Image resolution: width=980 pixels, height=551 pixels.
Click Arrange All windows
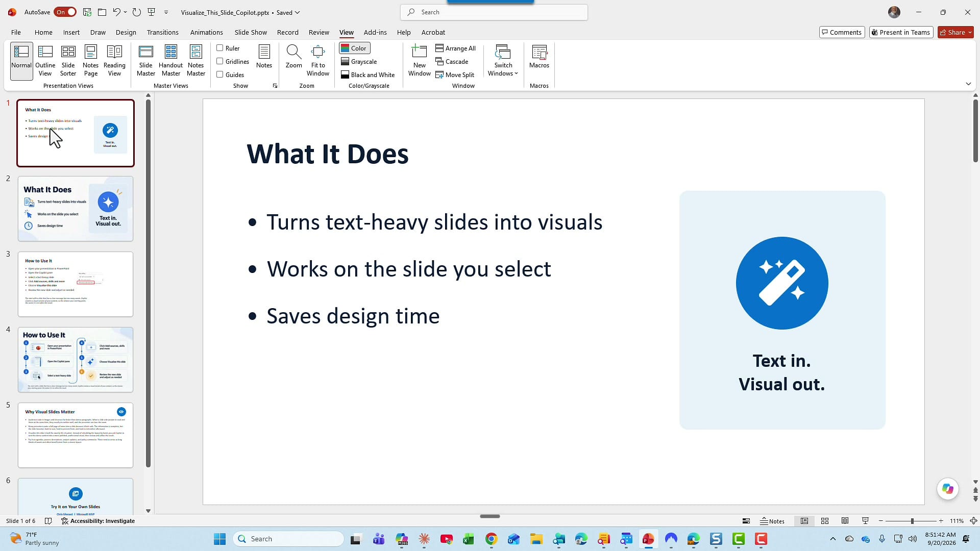pos(455,48)
